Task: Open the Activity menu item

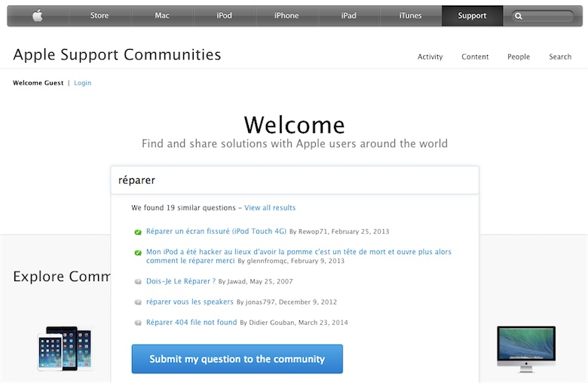Action: [x=430, y=57]
